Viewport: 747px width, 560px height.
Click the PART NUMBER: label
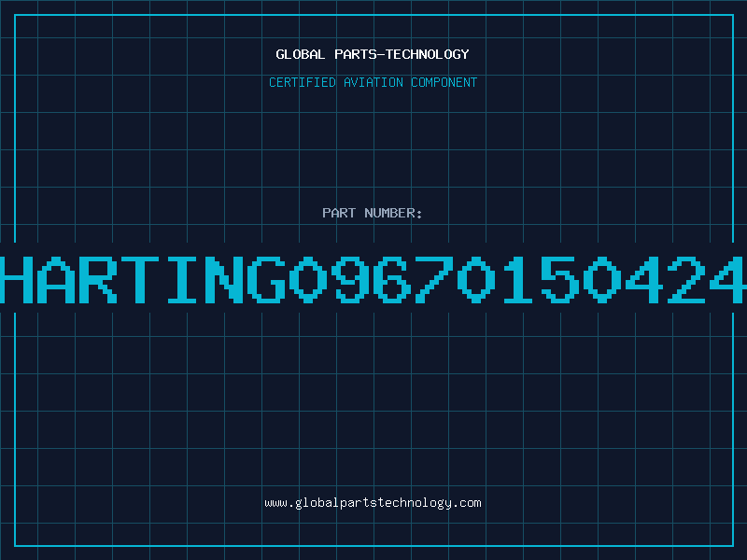tap(373, 213)
